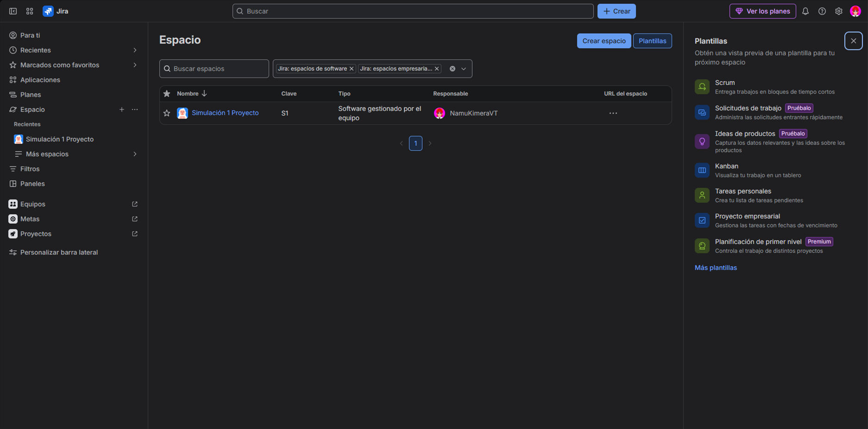The image size is (868, 429).
Task: Clear all space type filters
Action: point(452,69)
